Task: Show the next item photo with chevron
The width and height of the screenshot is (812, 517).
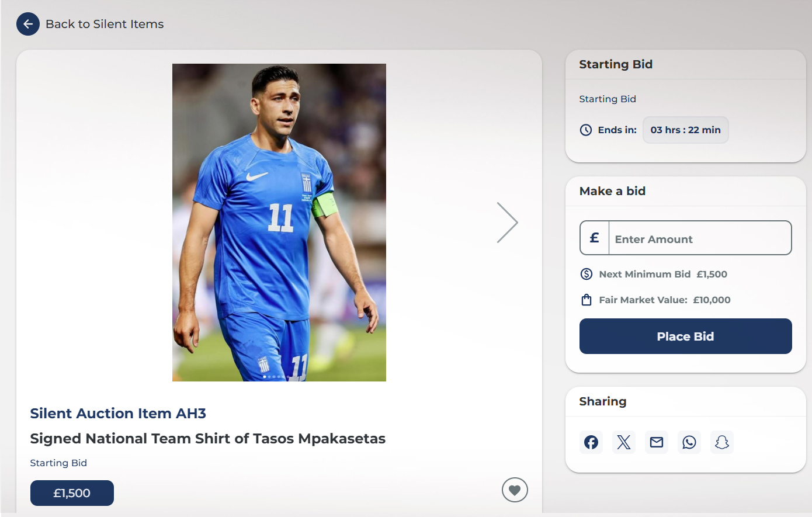Action: 507,223
